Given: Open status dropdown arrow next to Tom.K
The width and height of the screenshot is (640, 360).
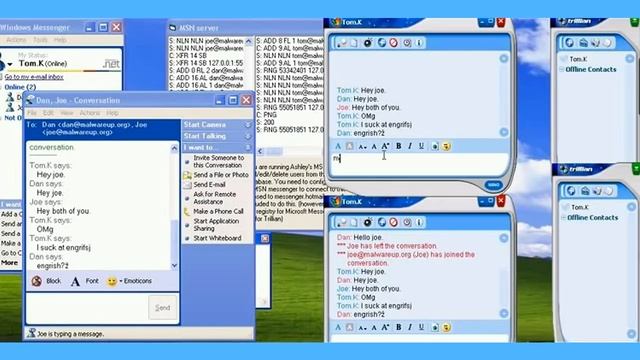Looking at the screenshot, I should [10, 64].
